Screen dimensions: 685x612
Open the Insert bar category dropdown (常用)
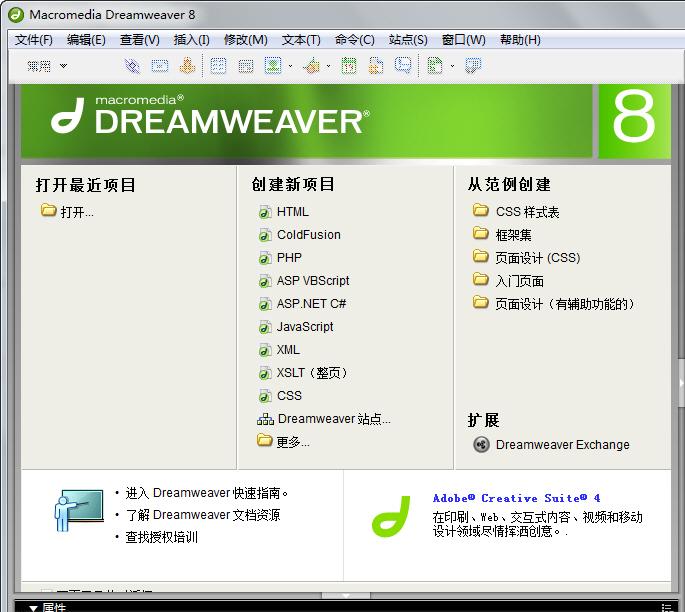47,66
